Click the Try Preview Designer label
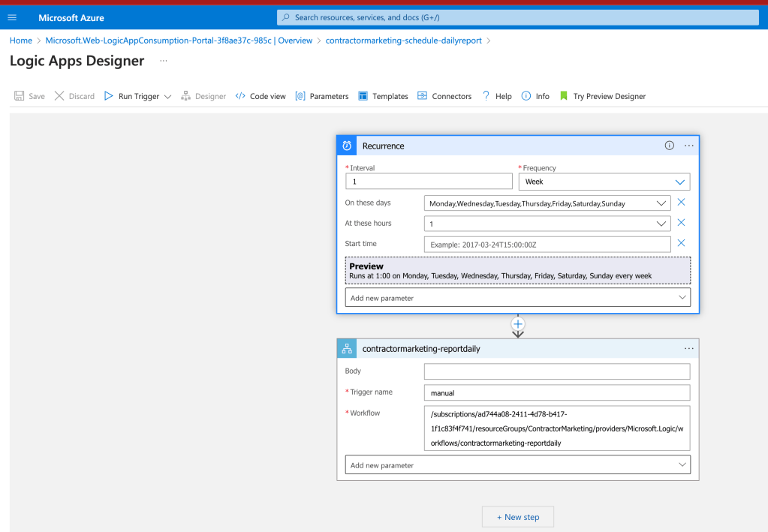The height and width of the screenshot is (532, 768). click(610, 96)
